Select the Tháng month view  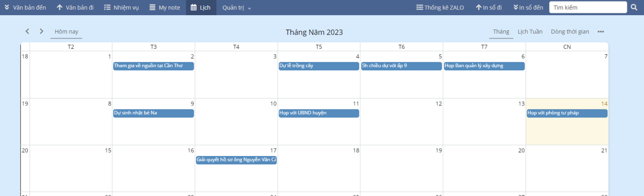[x=501, y=32]
